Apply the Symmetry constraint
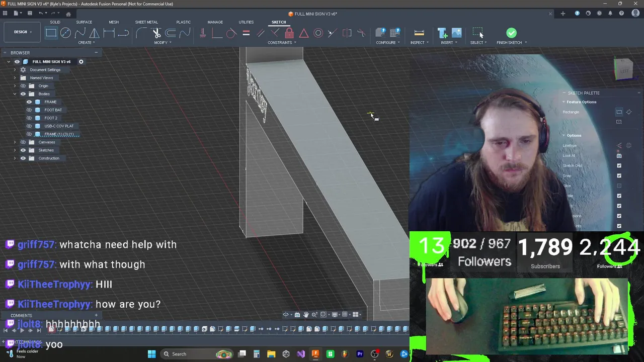Image resolution: width=644 pixels, height=362 pixels. (347, 33)
